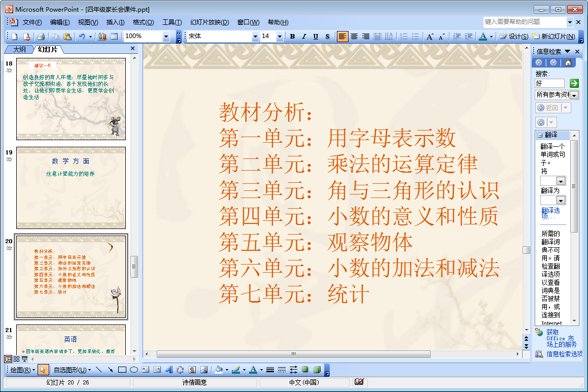Click the home icon in research pane

click(568, 62)
